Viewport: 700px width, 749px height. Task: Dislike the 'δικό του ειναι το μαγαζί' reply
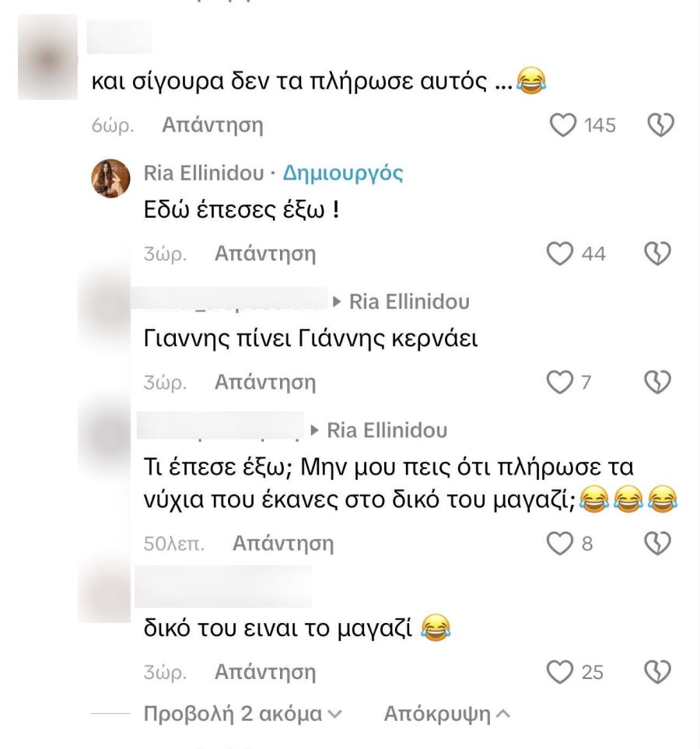(x=660, y=672)
